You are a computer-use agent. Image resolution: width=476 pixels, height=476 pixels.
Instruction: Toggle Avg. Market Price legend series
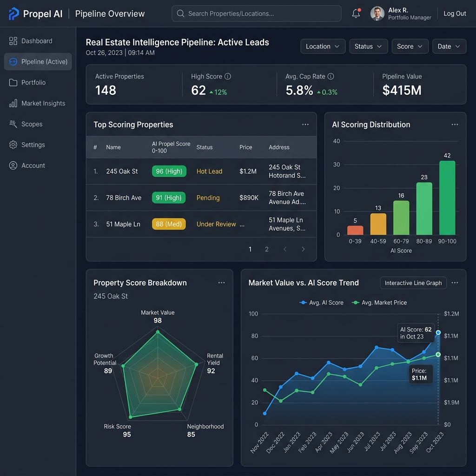tap(379, 303)
